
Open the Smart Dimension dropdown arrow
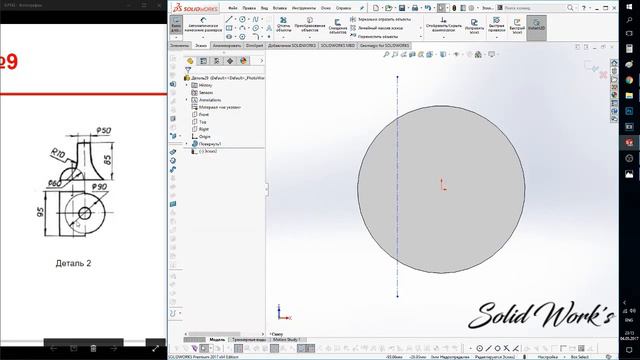[203, 37]
